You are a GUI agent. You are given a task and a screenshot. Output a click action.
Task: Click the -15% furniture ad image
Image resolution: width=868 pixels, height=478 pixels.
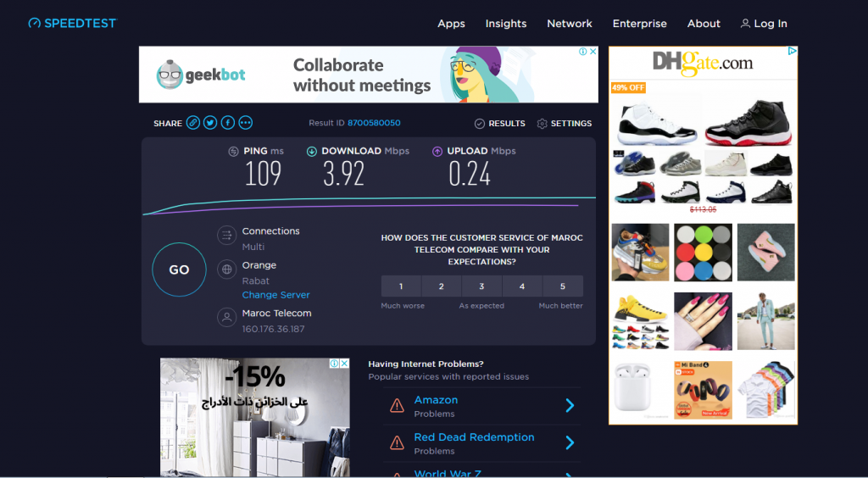coord(254,418)
